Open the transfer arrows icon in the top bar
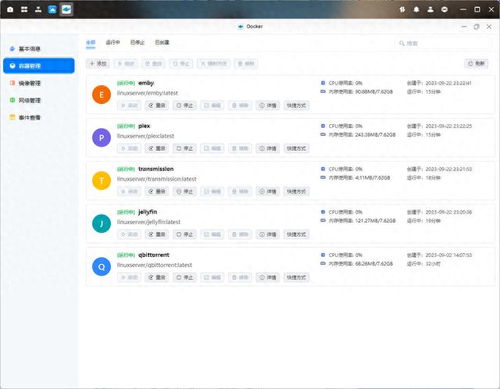The width and height of the screenshot is (500, 389). point(402,9)
